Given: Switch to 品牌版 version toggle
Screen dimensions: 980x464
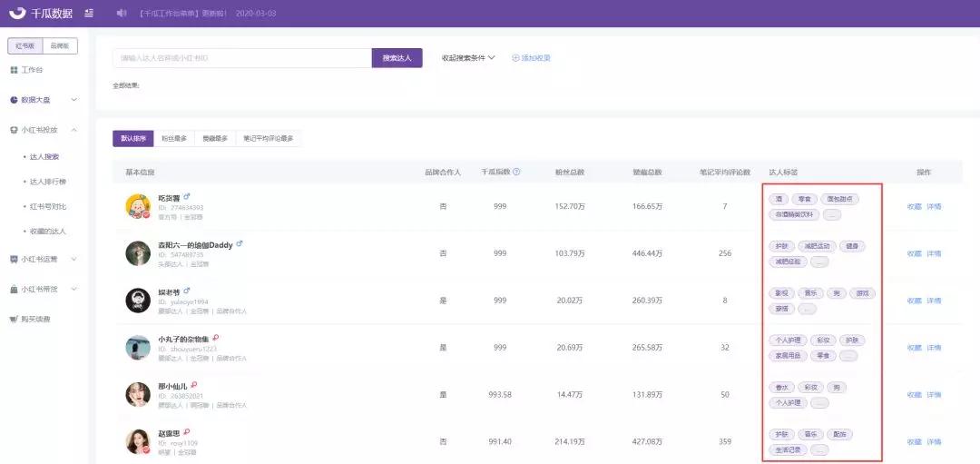Looking at the screenshot, I should pyautogui.click(x=61, y=46).
